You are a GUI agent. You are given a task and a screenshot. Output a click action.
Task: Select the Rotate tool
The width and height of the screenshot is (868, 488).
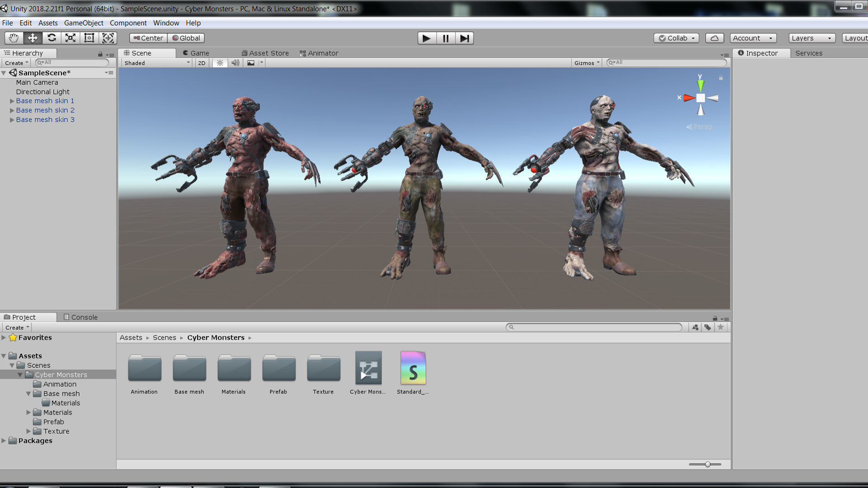52,38
